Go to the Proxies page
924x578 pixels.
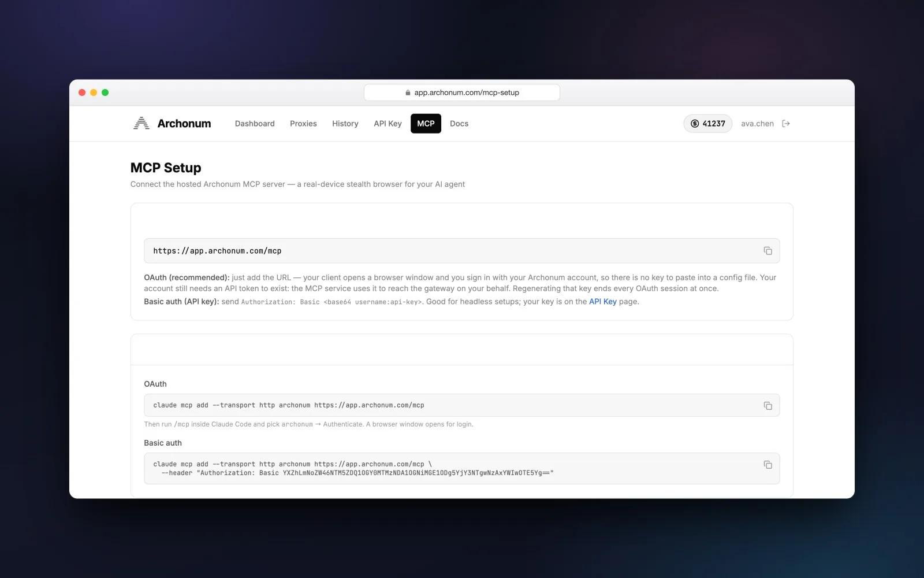coord(303,124)
